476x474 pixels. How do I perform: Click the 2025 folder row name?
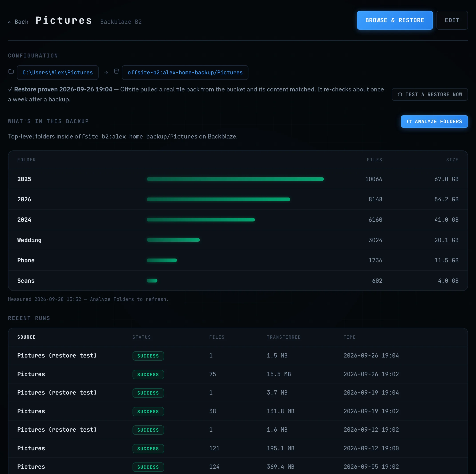(24, 179)
